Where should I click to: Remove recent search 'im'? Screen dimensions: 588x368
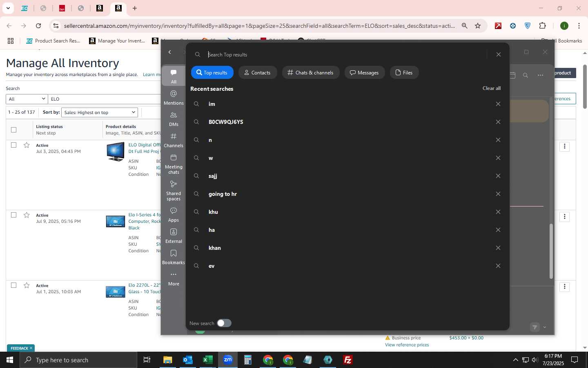498,104
